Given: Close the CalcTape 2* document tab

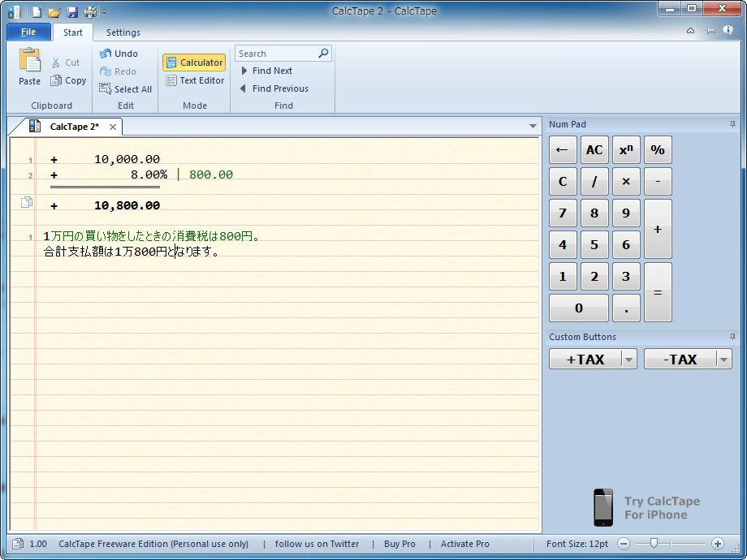Looking at the screenshot, I should point(112,127).
